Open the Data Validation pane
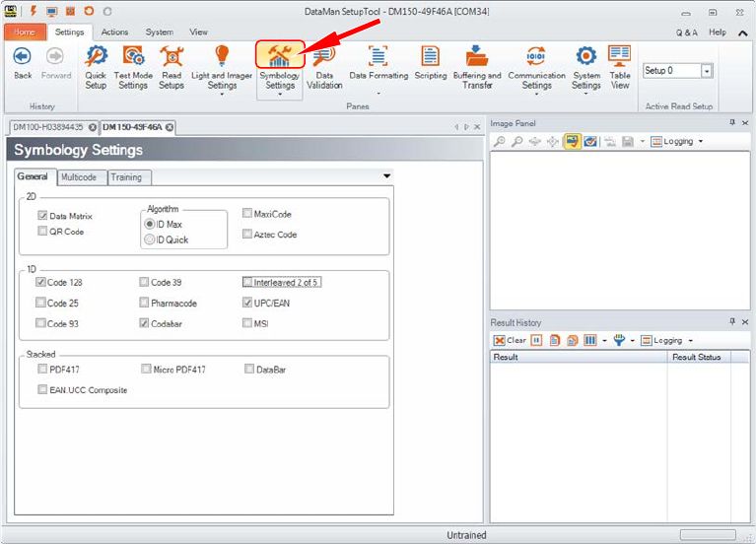The height and width of the screenshot is (544, 756). pyautogui.click(x=323, y=67)
